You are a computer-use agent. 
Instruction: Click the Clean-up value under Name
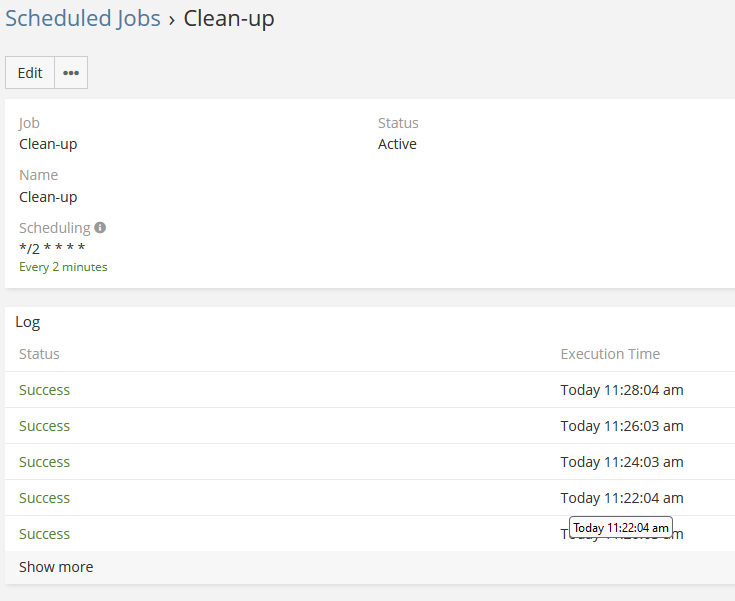(48, 197)
